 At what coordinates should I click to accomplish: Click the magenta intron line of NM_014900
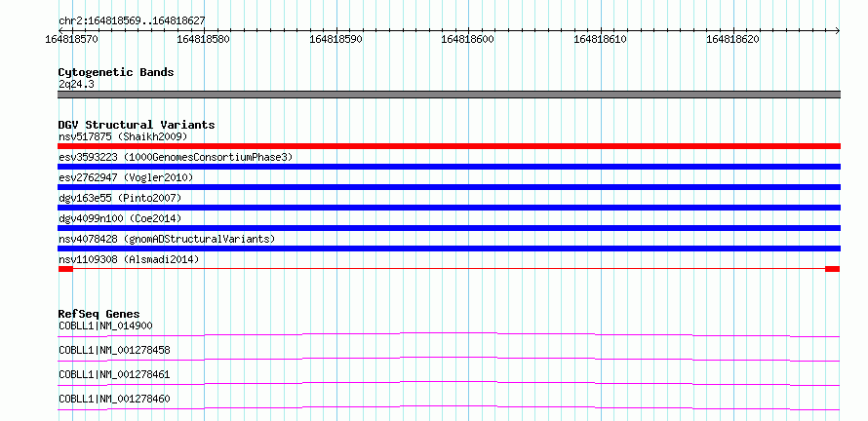449,334
